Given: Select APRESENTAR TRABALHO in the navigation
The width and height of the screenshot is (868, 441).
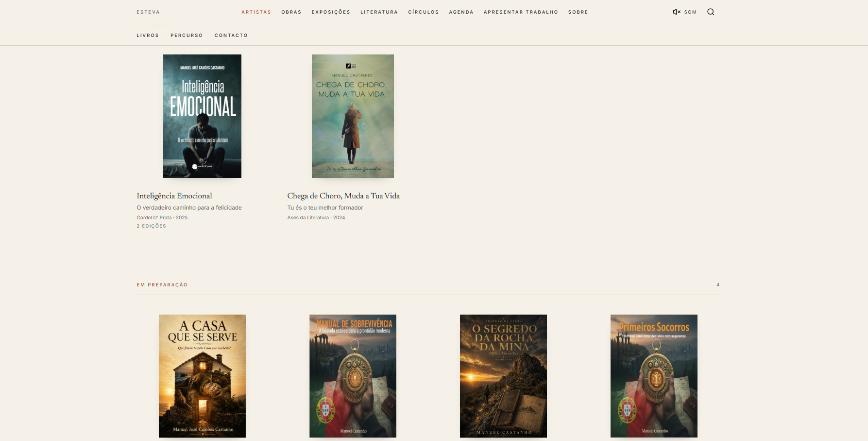Looking at the screenshot, I should click(x=521, y=12).
